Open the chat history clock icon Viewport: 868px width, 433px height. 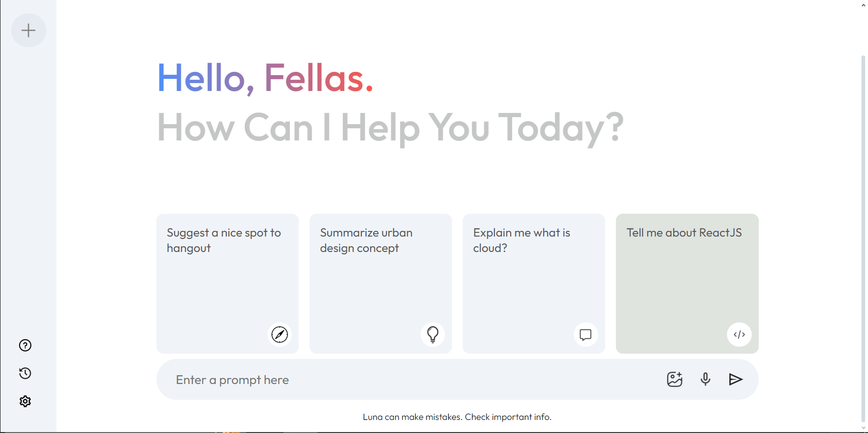coord(25,373)
